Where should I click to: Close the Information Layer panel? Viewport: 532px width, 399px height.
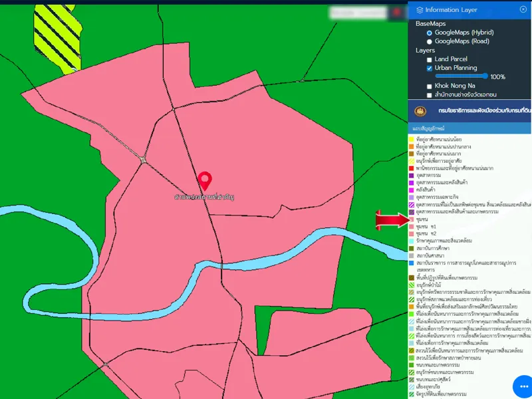pyautogui.click(x=523, y=9)
